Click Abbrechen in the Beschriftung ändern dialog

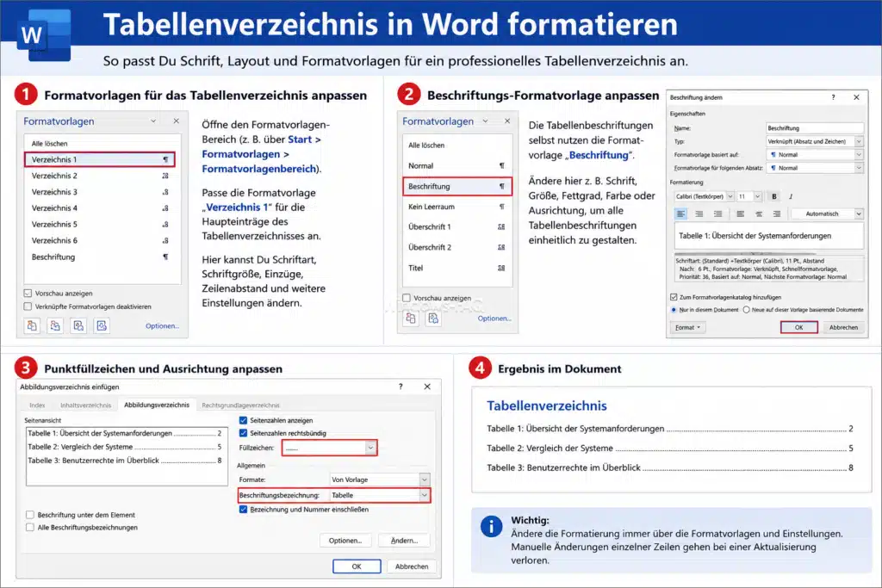(843, 327)
